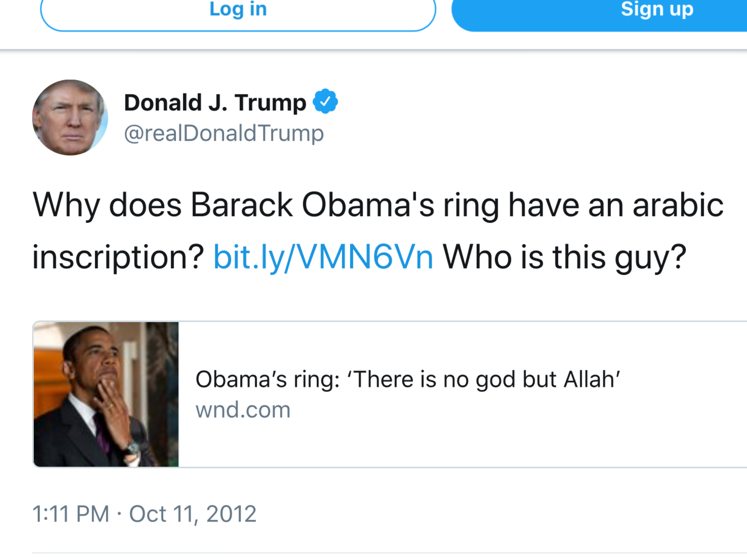Click the blue verified checkmark badge
The height and width of the screenshot is (560, 747).
coord(325,101)
